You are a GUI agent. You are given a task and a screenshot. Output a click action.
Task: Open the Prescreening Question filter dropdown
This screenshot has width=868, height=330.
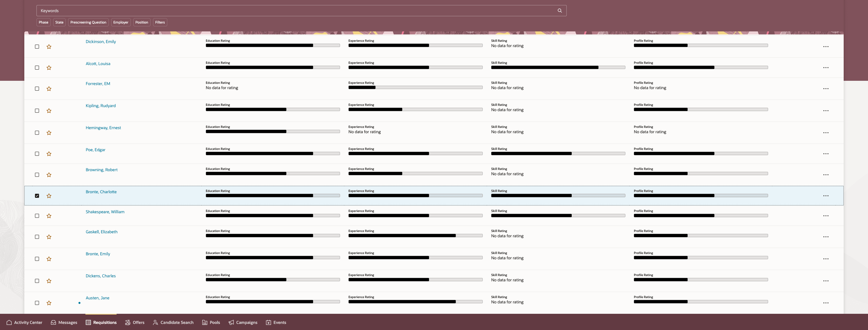pos(88,22)
